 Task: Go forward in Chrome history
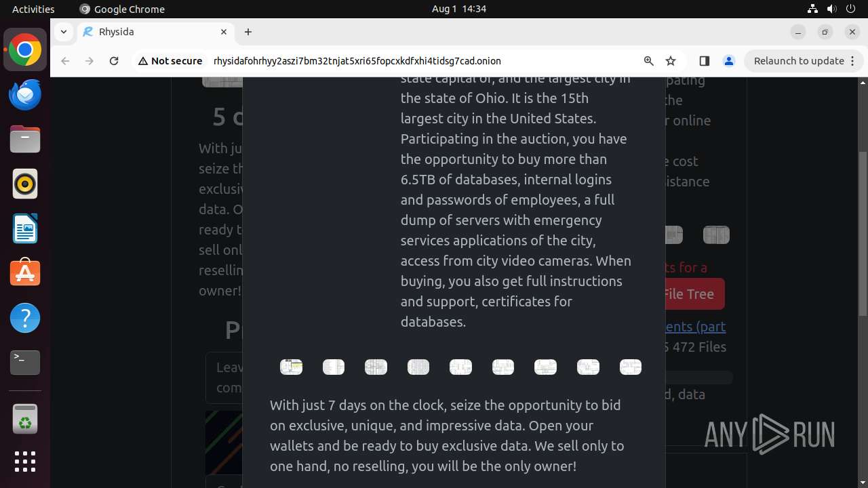point(90,61)
